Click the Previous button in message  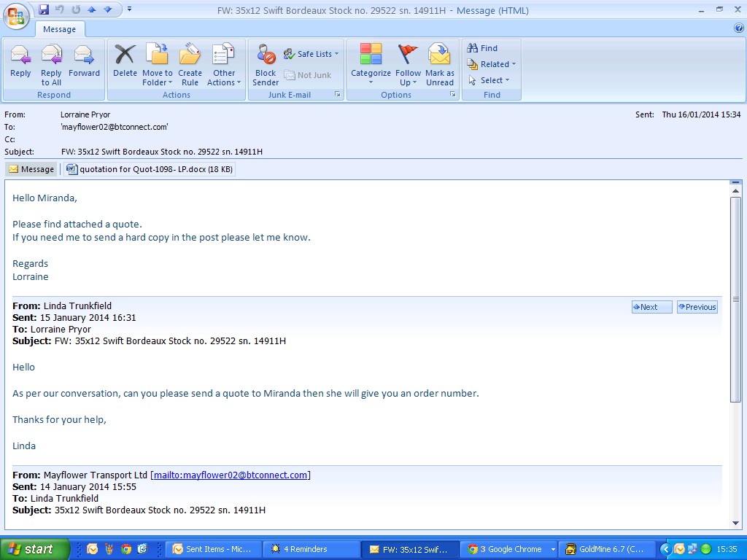[697, 307]
